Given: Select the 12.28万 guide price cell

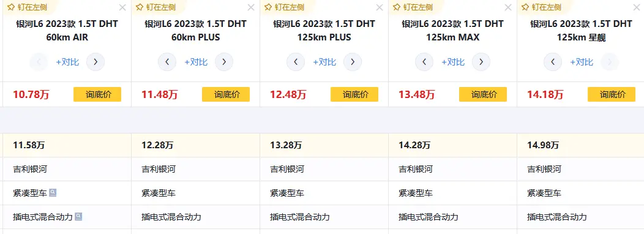Looking at the screenshot, I should point(195,145).
